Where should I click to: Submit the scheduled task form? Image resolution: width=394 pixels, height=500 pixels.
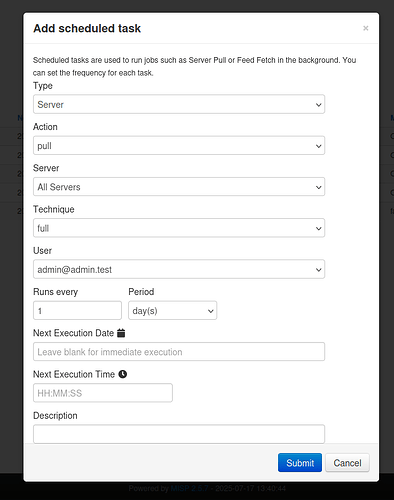click(x=300, y=463)
